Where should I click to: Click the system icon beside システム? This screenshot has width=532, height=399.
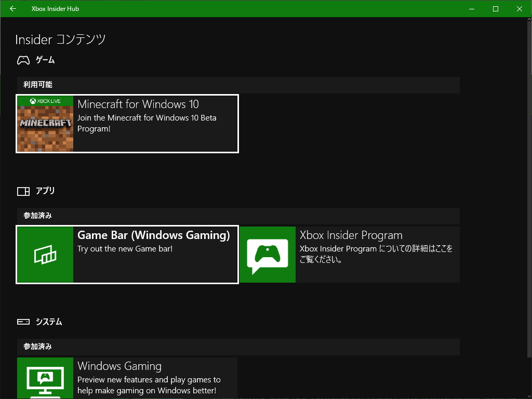point(23,322)
